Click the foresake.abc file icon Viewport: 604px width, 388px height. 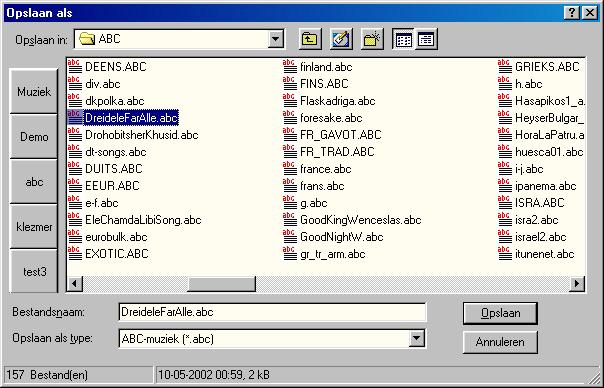point(290,118)
